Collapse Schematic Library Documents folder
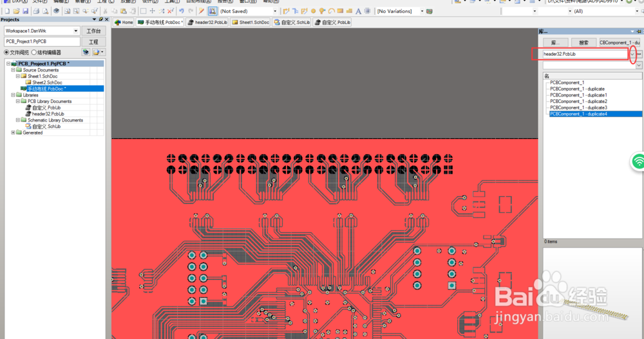 point(17,120)
